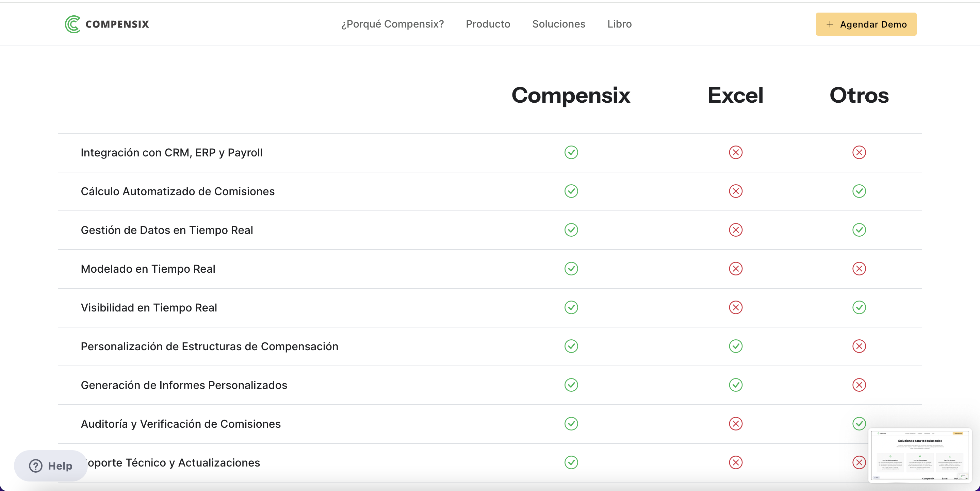Select 'Soporte Técnico y Actualizaciones' row text
Viewport: 980px width, 491px height.
tap(174, 463)
